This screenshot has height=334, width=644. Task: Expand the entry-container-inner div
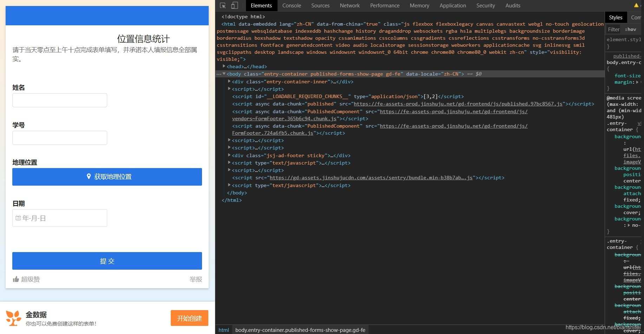point(229,81)
